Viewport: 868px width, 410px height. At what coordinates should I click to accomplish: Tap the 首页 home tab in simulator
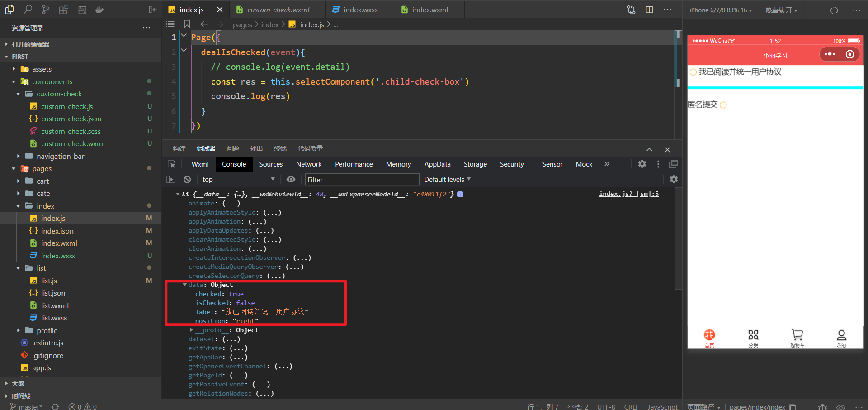coord(709,338)
